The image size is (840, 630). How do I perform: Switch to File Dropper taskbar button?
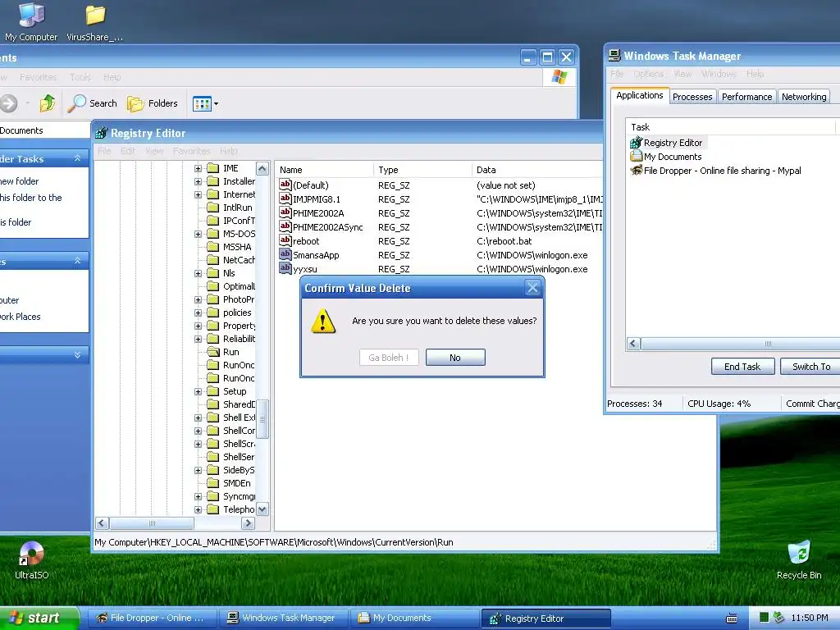[x=152, y=619]
